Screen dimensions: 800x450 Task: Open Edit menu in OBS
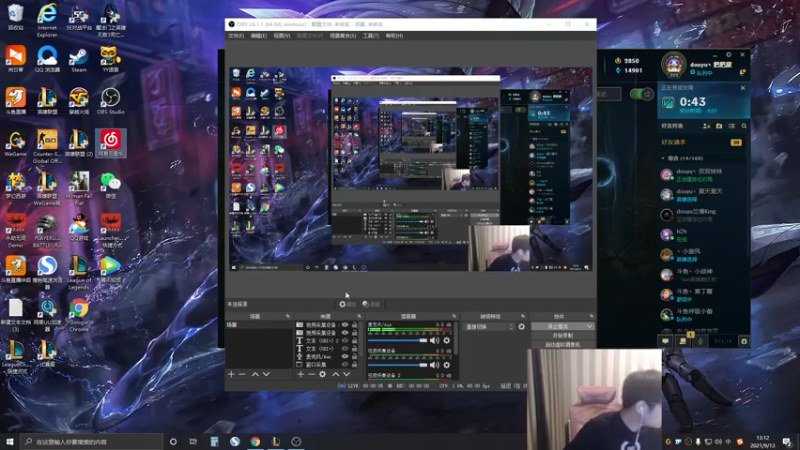click(259, 36)
